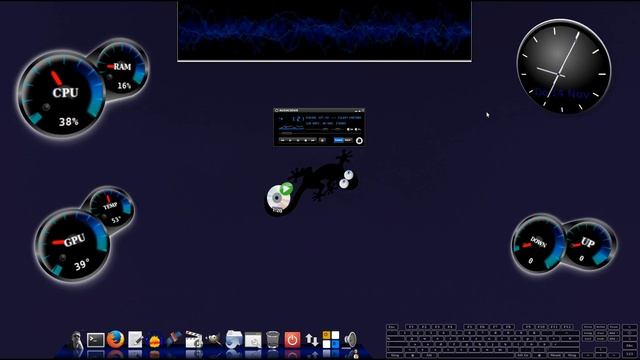Image resolution: width=640 pixels, height=360 pixels.
Task: Click the eject button in audio player
Action: pyautogui.click(x=322, y=140)
